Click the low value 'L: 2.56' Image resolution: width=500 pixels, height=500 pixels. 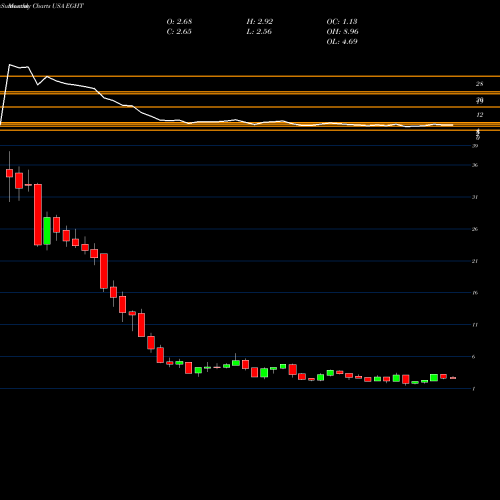(x=259, y=32)
